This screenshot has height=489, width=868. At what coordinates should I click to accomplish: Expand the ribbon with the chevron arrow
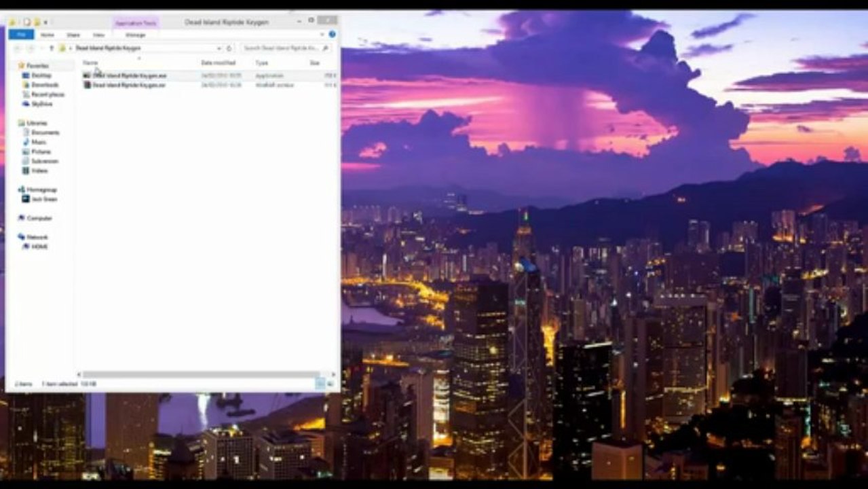click(x=322, y=34)
